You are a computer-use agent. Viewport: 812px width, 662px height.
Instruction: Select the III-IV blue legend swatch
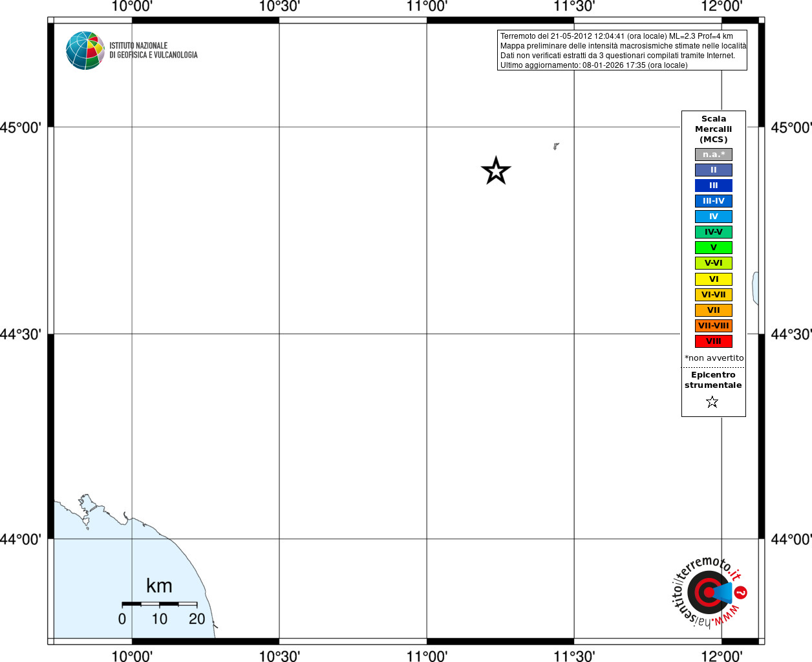coord(714,201)
